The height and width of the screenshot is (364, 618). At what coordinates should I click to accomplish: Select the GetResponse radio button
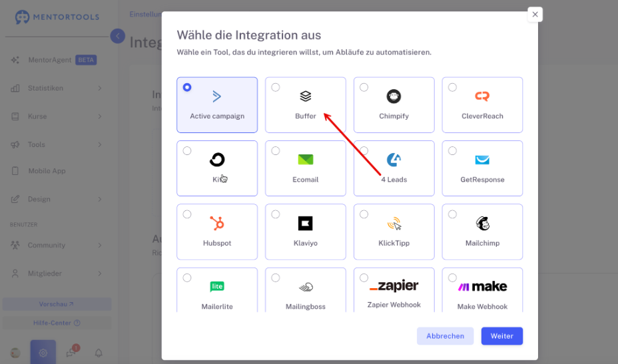point(452,151)
